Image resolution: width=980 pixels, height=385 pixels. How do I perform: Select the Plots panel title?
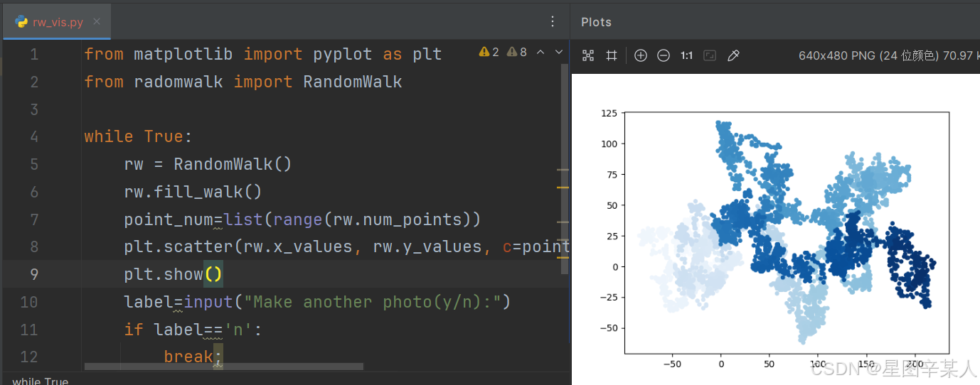[596, 22]
